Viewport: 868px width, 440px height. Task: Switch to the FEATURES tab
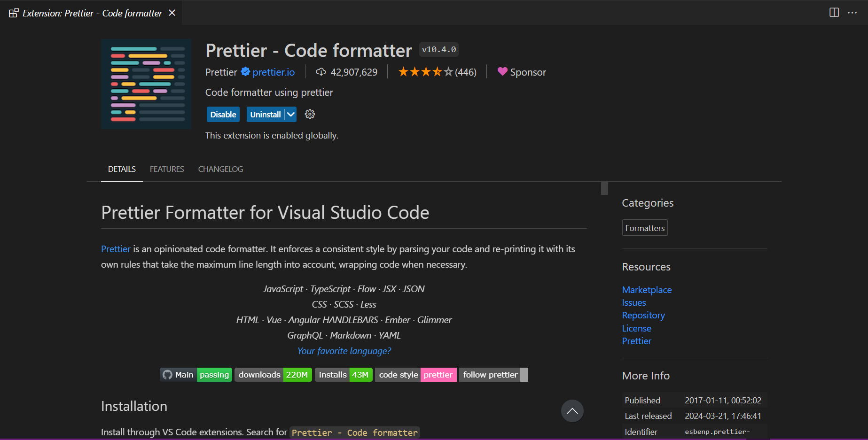coord(167,169)
